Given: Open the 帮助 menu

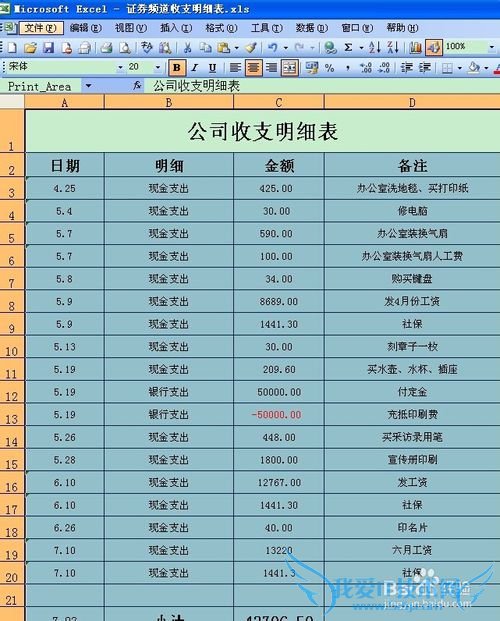Looking at the screenshot, I should pos(402,28).
